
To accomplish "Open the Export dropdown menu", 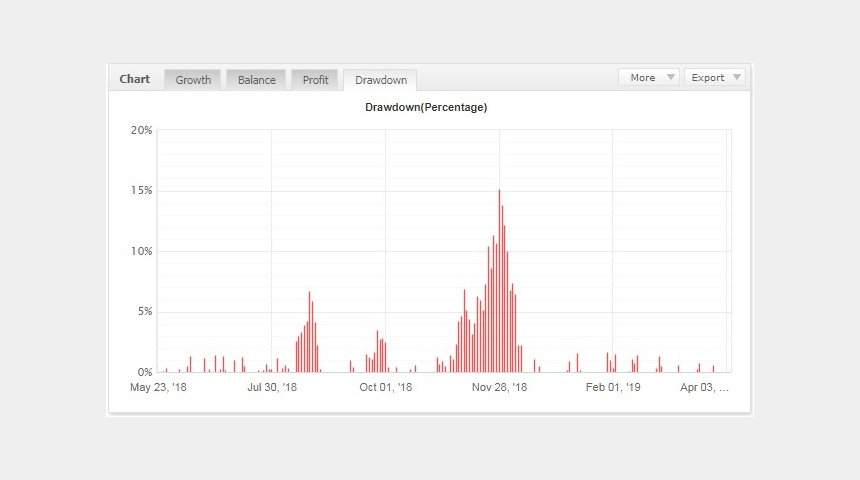I will click(x=715, y=77).
